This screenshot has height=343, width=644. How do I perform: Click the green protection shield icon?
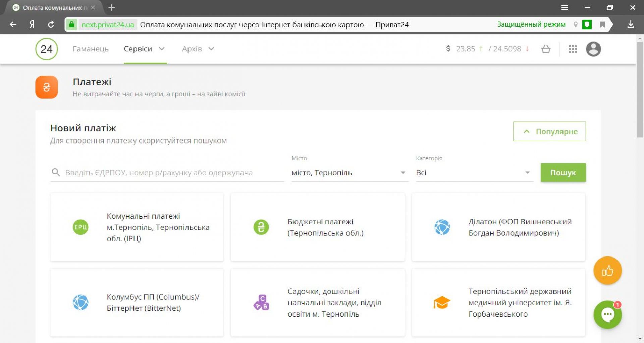pos(587,24)
